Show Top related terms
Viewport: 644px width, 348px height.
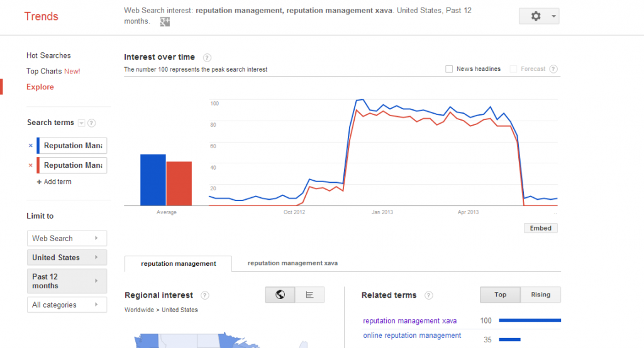click(x=500, y=295)
